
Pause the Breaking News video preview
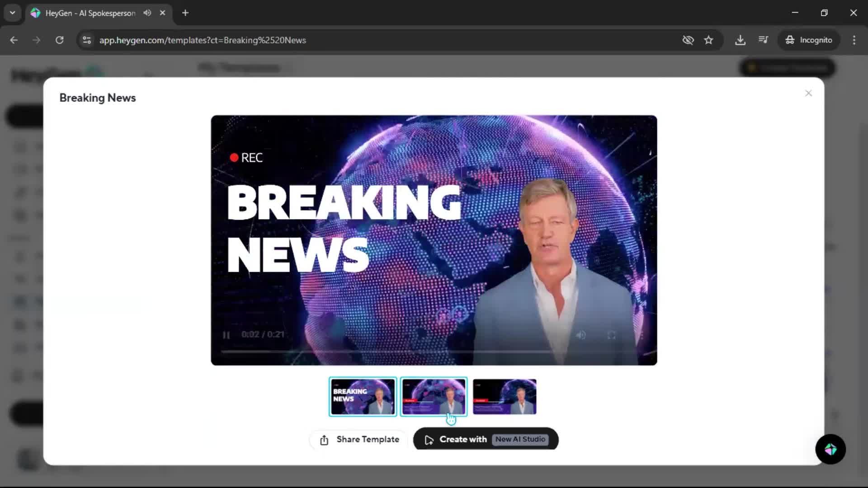(226, 335)
